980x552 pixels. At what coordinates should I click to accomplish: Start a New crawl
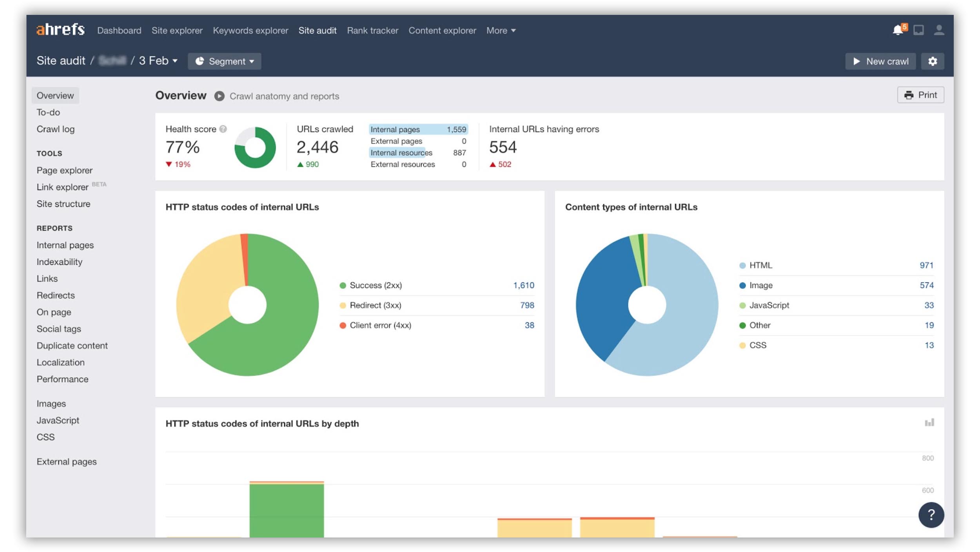tap(880, 61)
